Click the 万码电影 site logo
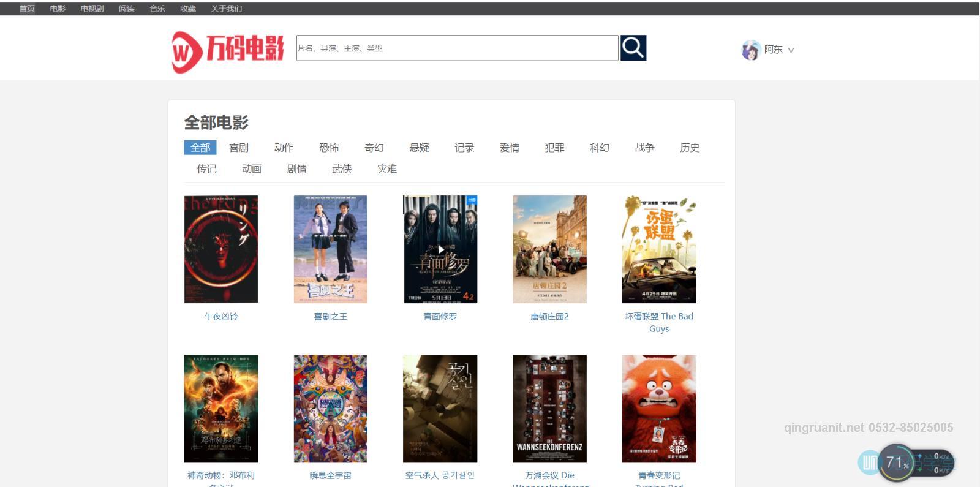Screen dimensions: 980x487 coord(228,51)
